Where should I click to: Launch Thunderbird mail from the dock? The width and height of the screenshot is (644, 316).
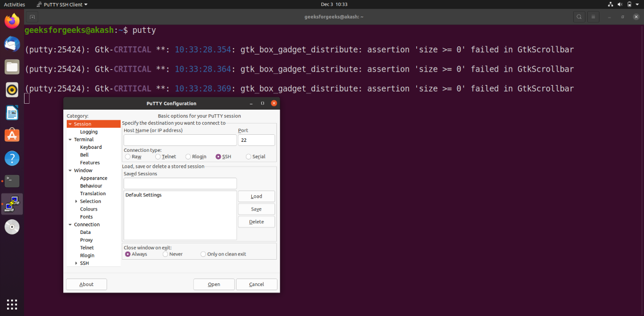click(12, 43)
